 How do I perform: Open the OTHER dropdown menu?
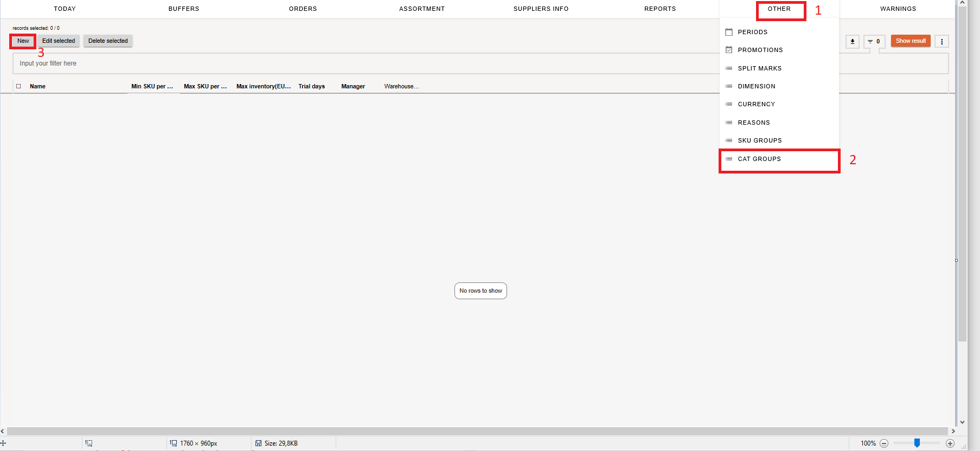[779, 9]
